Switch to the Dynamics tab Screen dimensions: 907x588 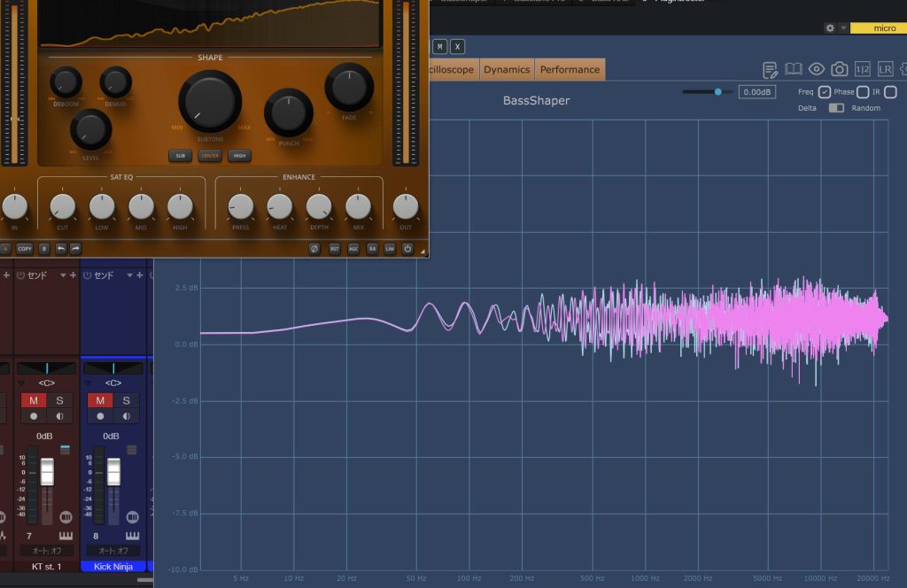[x=507, y=69]
